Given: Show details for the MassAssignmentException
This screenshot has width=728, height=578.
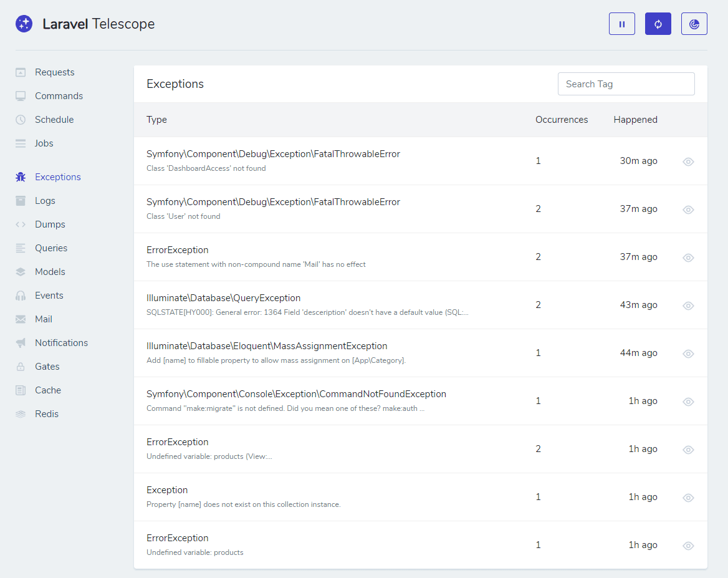Looking at the screenshot, I should pos(688,353).
